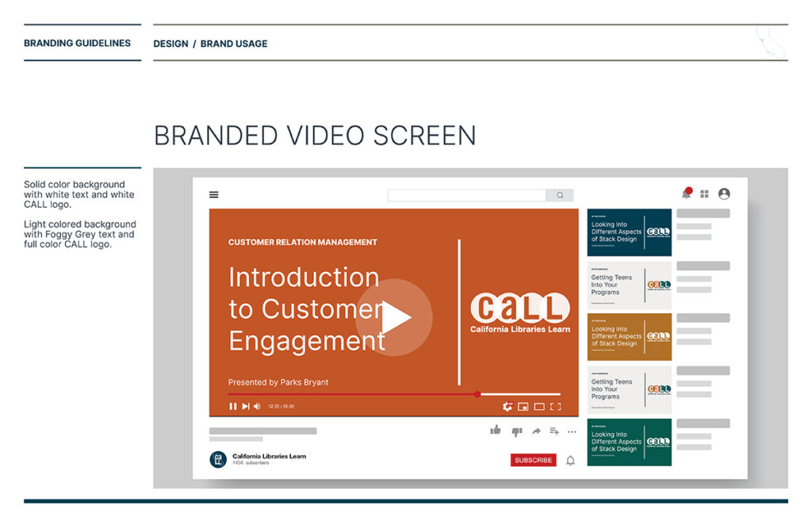Skip to the next video

246,406
